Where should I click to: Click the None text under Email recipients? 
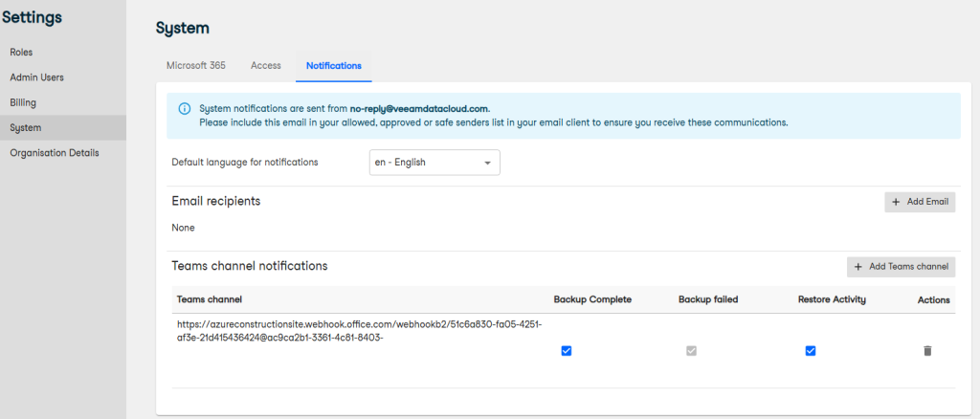click(x=183, y=228)
